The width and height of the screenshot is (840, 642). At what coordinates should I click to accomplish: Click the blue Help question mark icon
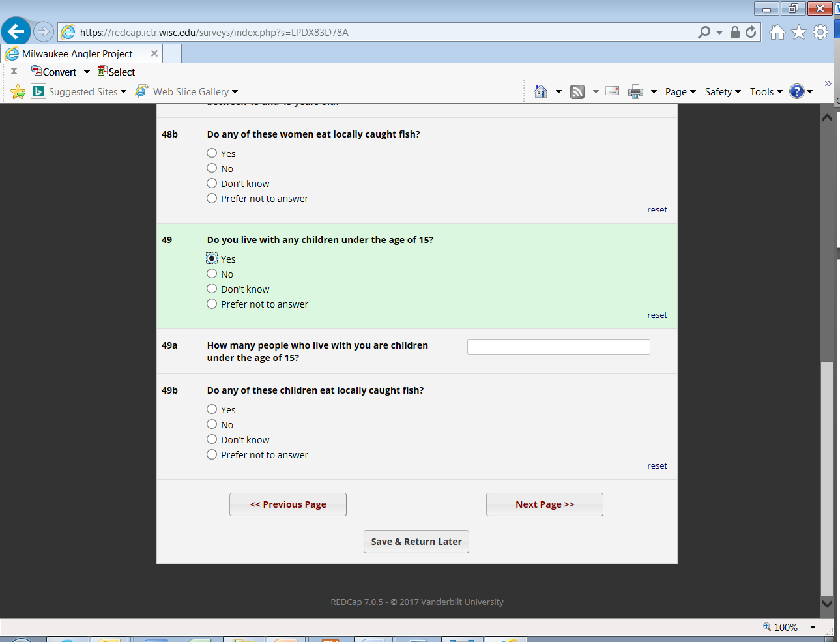(x=797, y=91)
